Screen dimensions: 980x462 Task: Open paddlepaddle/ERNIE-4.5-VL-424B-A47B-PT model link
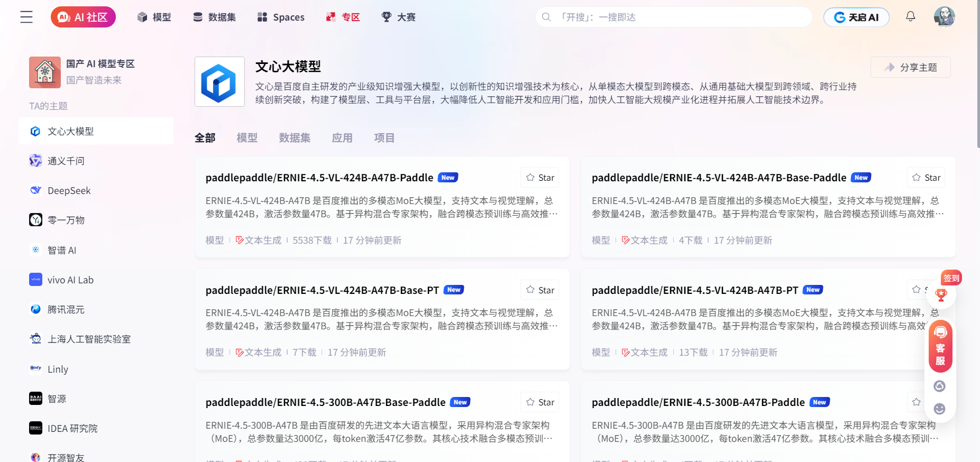pos(695,290)
